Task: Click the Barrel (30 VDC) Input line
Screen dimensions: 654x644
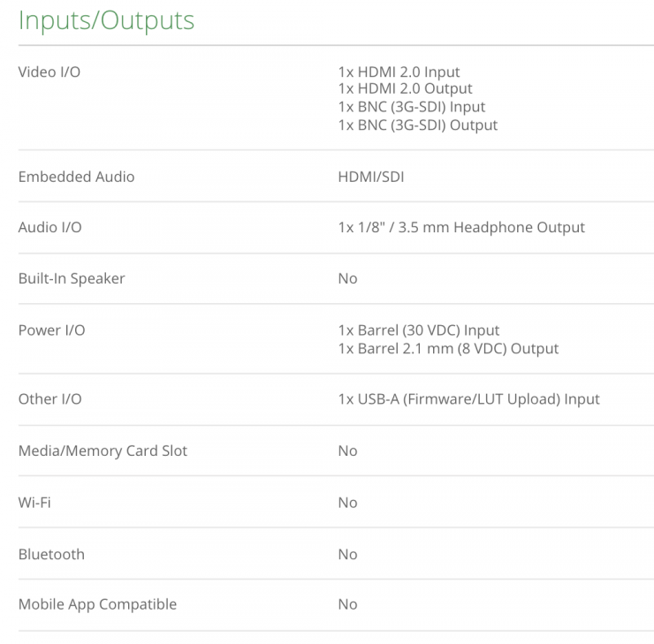Action: [x=418, y=330]
